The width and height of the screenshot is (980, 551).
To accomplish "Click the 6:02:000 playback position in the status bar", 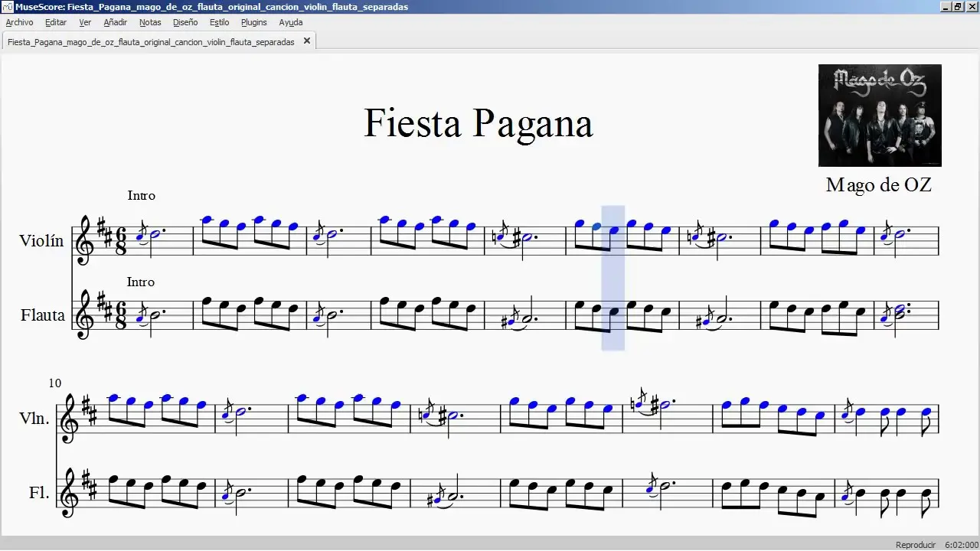I will [962, 545].
